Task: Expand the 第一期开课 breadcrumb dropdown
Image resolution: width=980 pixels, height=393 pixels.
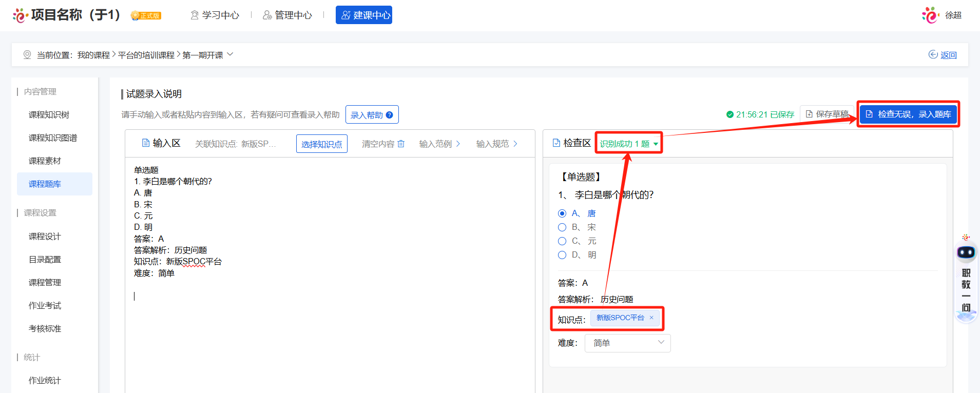Action: pyautogui.click(x=230, y=54)
